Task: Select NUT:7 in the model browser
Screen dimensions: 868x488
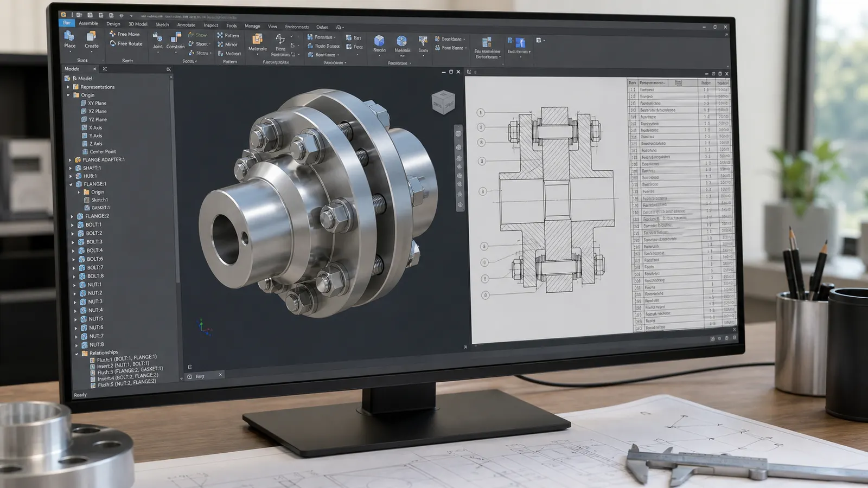Action: (92, 336)
